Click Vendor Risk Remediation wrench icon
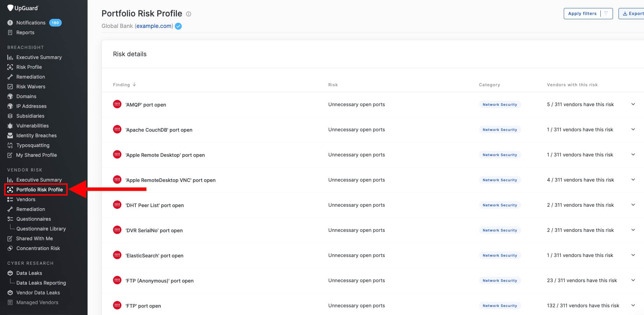 coord(10,209)
